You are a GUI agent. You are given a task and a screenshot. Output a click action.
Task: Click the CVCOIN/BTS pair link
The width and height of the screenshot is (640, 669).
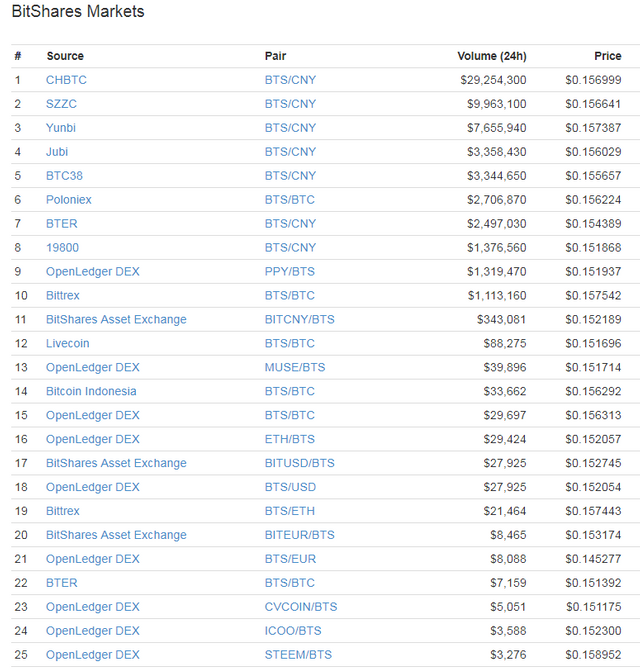[301, 606]
